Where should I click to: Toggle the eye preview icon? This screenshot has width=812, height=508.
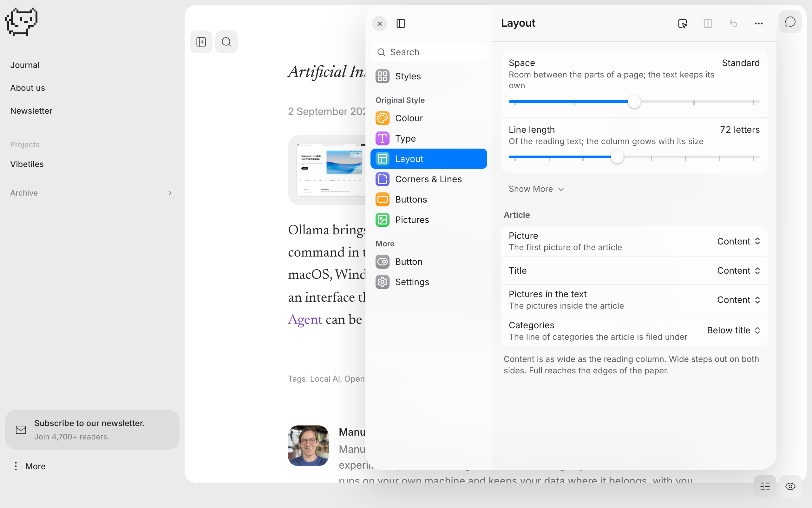pyautogui.click(x=790, y=486)
